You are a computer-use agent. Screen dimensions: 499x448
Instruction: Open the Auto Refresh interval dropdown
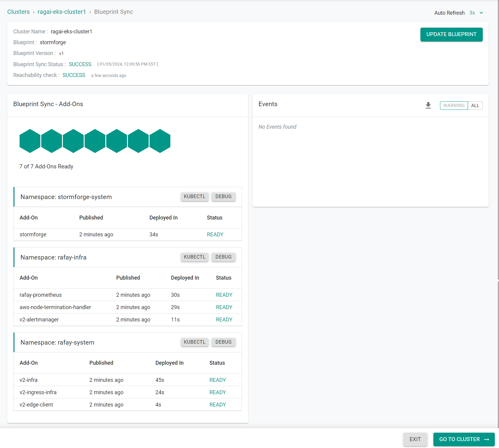476,13
